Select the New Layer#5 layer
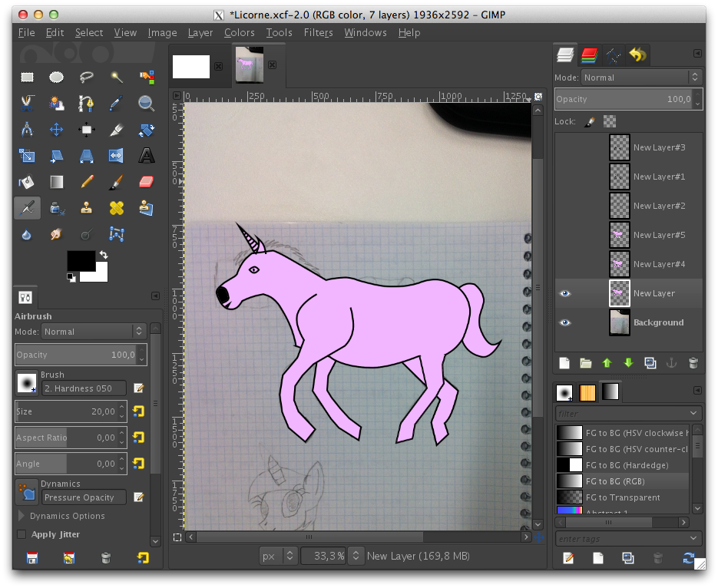Image resolution: width=718 pixels, height=588 pixels. pyautogui.click(x=658, y=235)
